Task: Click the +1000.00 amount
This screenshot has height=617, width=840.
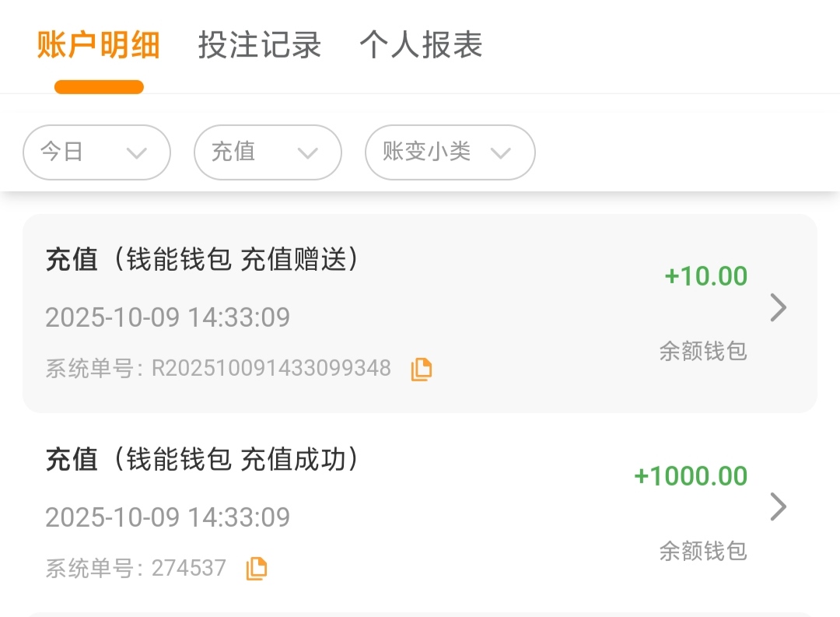Action: pos(691,476)
